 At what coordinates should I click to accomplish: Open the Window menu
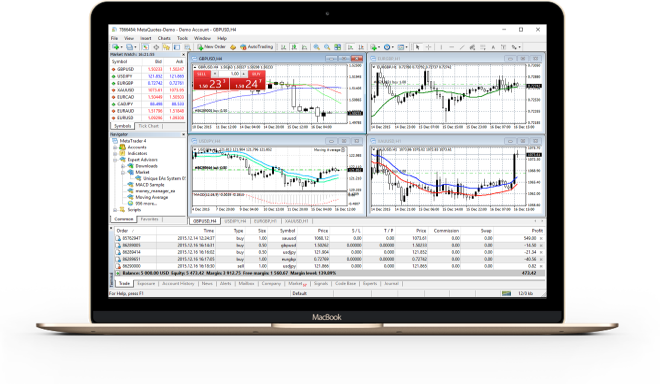[x=202, y=38]
